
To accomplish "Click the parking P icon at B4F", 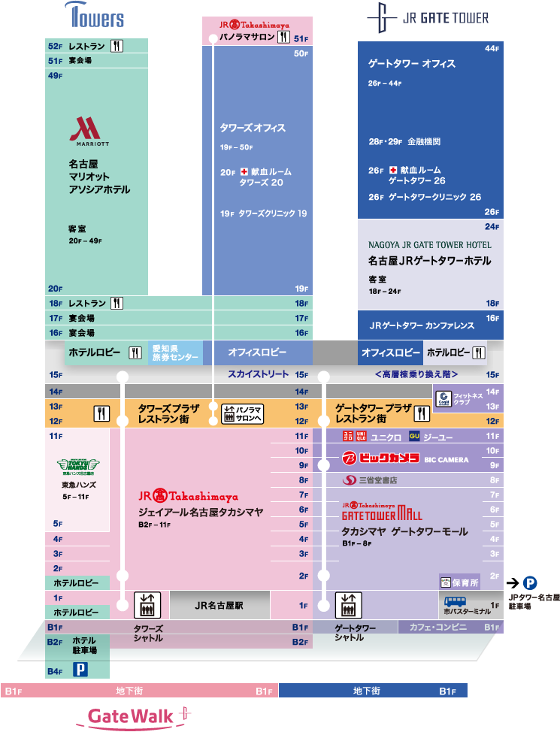I will 80,670.
